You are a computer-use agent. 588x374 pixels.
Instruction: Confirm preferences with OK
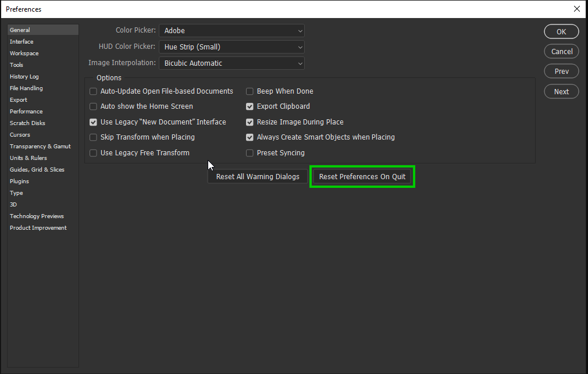click(x=561, y=31)
